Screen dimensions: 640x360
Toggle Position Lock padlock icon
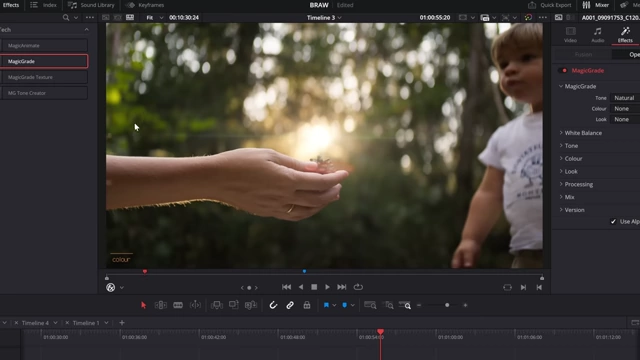click(307, 305)
